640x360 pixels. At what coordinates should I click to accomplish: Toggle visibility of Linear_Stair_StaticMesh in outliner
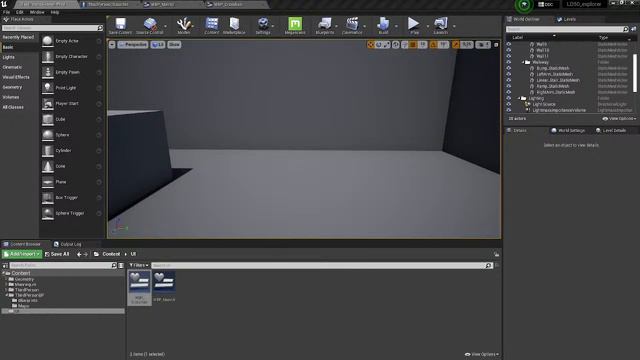(509, 80)
